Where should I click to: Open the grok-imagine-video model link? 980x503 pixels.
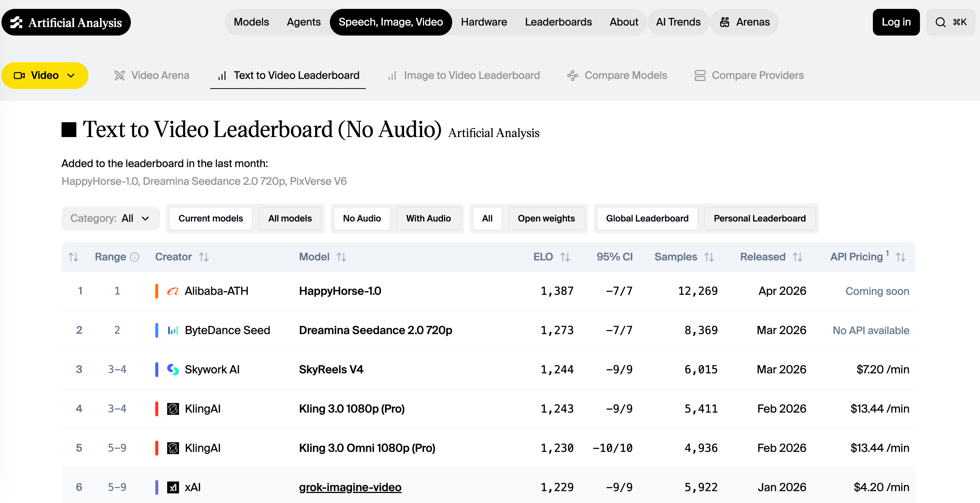pyautogui.click(x=350, y=487)
